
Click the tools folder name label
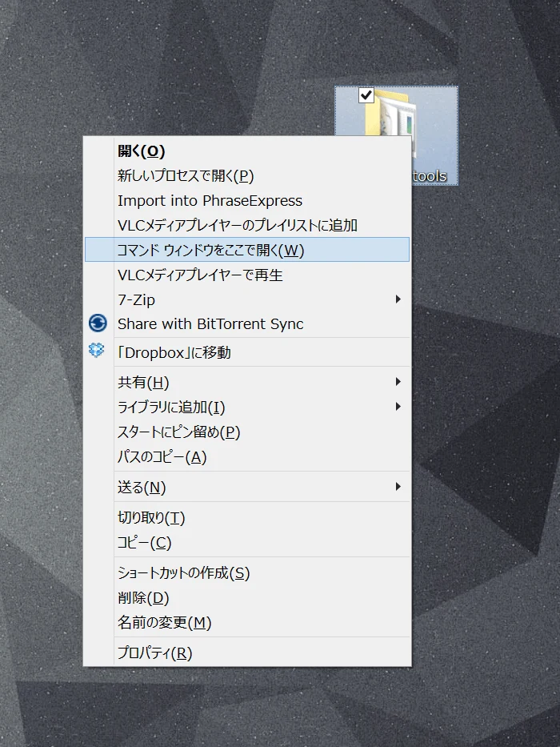[x=430, y=176]
